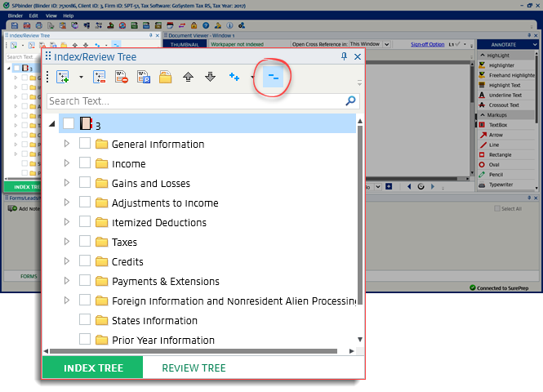Click the Collapse All icon circled in red
This screenshot has width=543, height=392.
point(274,77)
